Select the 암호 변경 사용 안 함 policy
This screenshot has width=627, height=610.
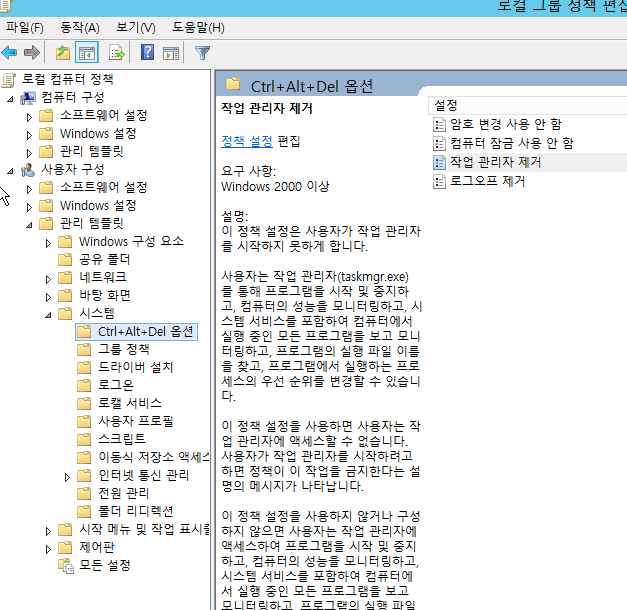click(x=506, y=124)
